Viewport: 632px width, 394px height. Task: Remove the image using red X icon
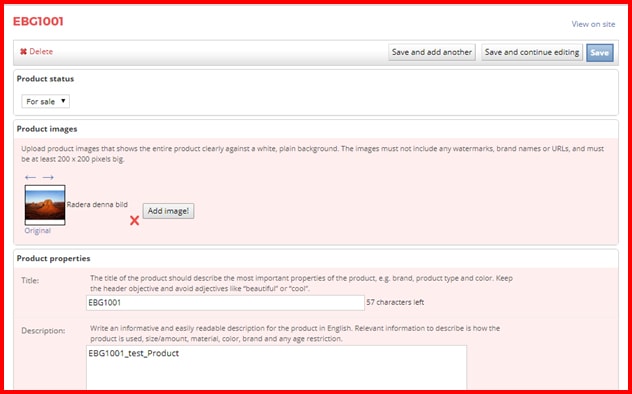(x=134, y=220)
